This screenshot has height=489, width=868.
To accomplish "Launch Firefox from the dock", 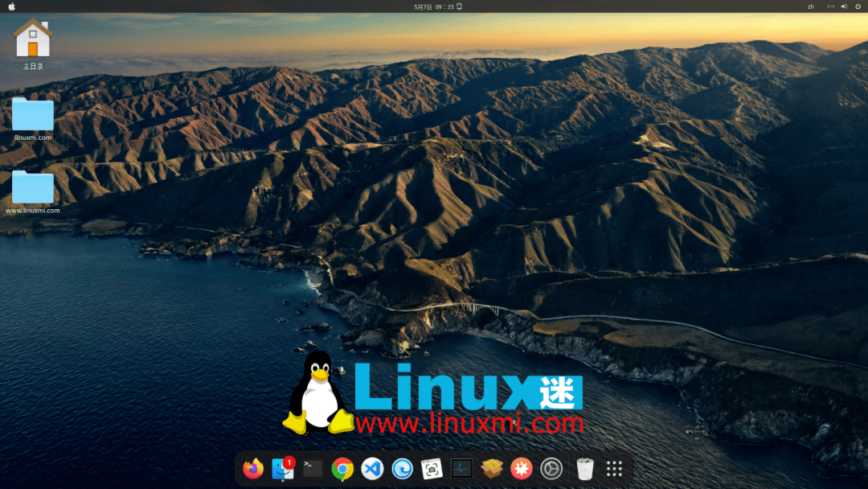I will pyautogui.click(x=252, y=468).
